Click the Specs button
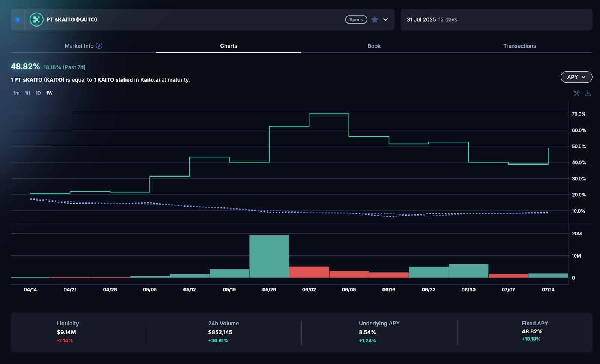Viewport: 600px width, 364px height. pyautogui.click(x=356, y=19)
